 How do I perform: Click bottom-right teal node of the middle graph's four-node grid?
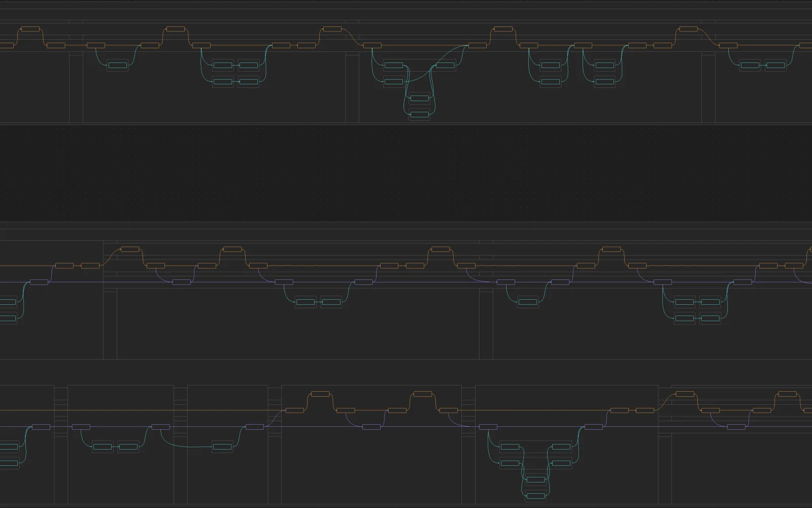tap(710, 318)
